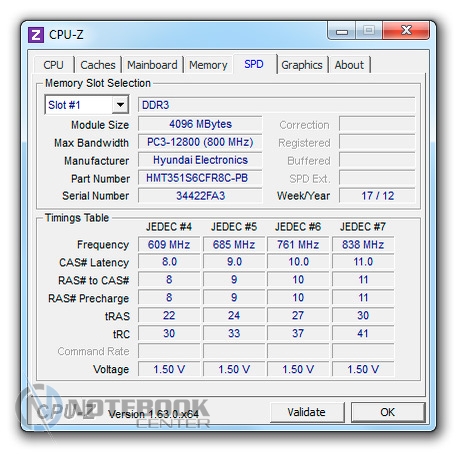Select the JEDEC #7 frequency 838 MHz cell
This screenshot has height=455, width=459.
pos(363,245)
